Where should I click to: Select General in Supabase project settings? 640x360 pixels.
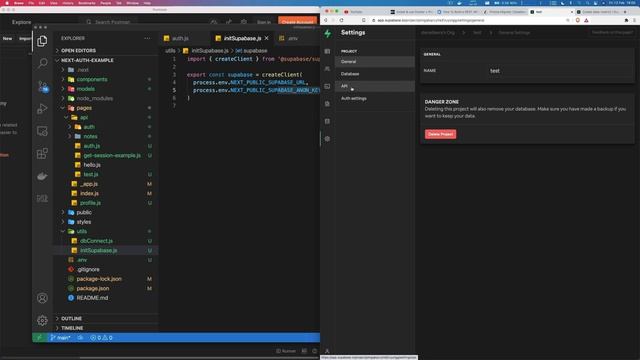pyautogui.click(x=375, y=62)
